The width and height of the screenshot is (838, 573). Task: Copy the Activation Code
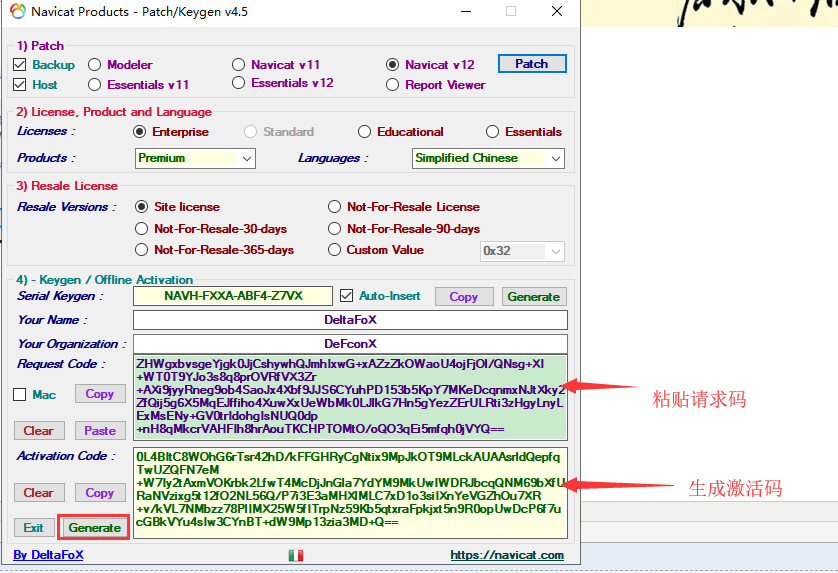click(x=99, y=493)
